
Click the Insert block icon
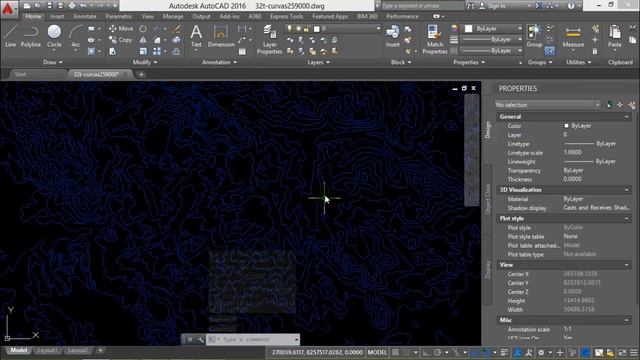click(x=393, y=36)
